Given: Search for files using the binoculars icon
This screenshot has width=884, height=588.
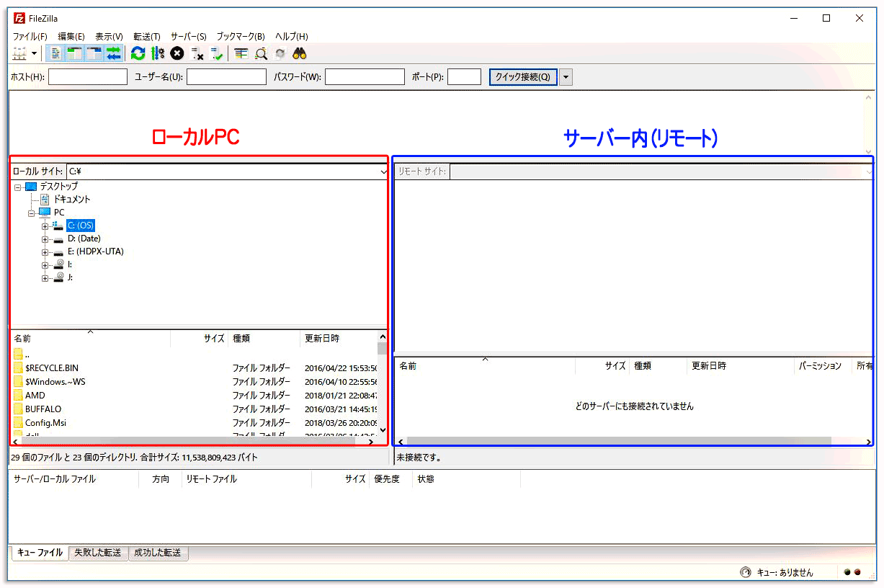Looking at the screenshot, I should 299,53.
